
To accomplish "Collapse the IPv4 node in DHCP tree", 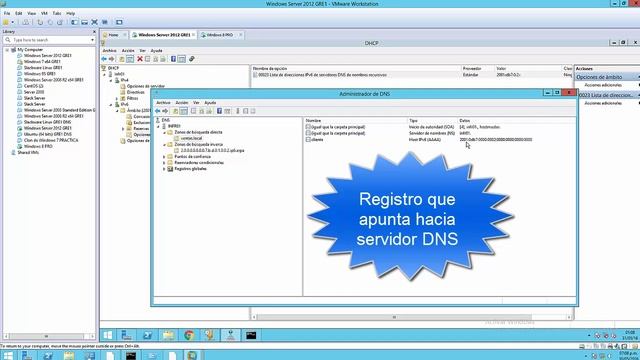I will (x=111, y=80).
